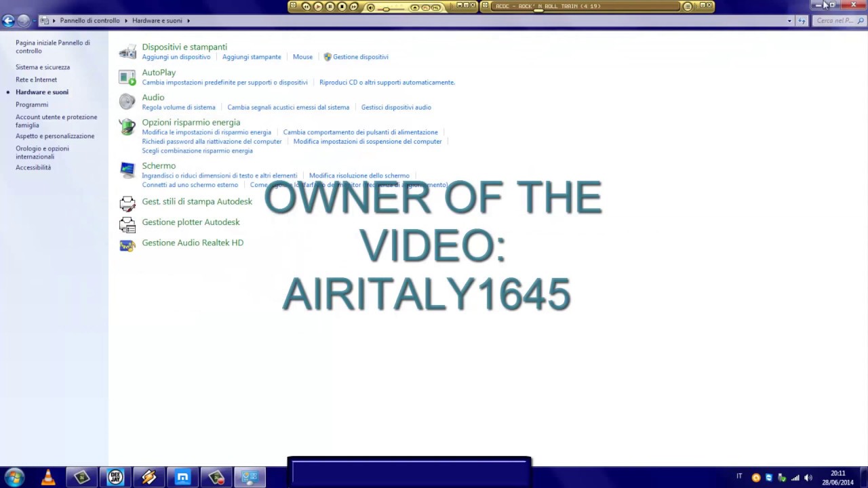This screenshot has width=868, height=488.
Task: Open Orologio e opzioni internazionali
Action: click(x=42, y=152)
